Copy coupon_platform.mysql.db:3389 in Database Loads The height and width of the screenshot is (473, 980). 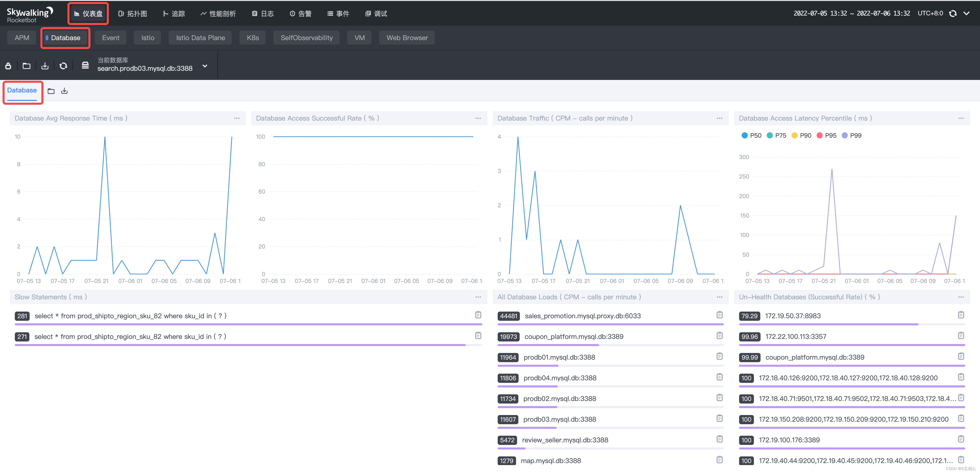[719, 335]
